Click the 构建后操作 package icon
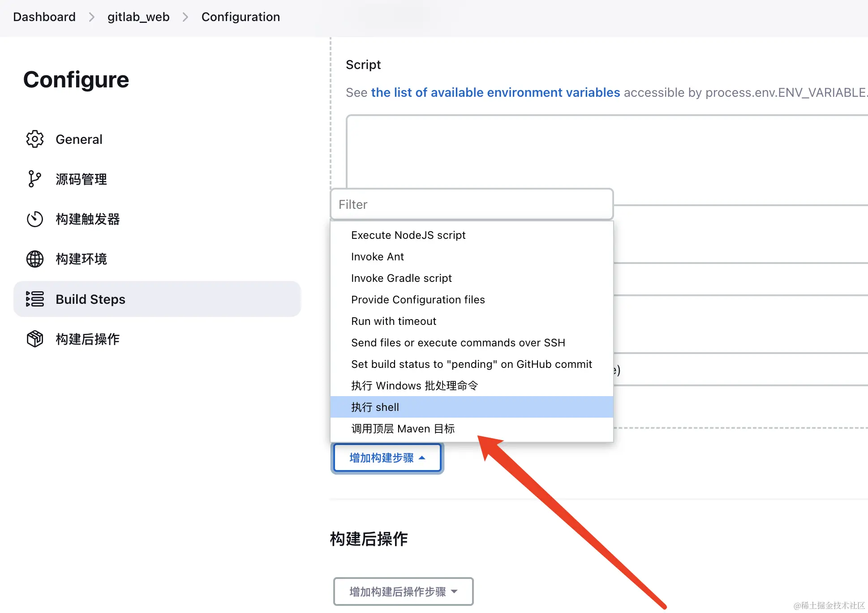This screenshot has width=868, height=613. click(x=35, y=339)
